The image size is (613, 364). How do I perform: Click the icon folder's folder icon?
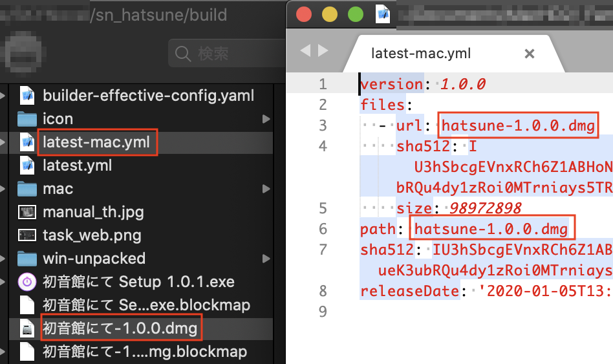(x=27, y=119)
